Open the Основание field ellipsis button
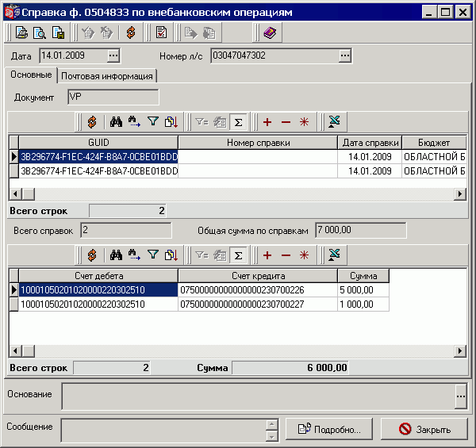476x448 pixels. pos(460,396)
